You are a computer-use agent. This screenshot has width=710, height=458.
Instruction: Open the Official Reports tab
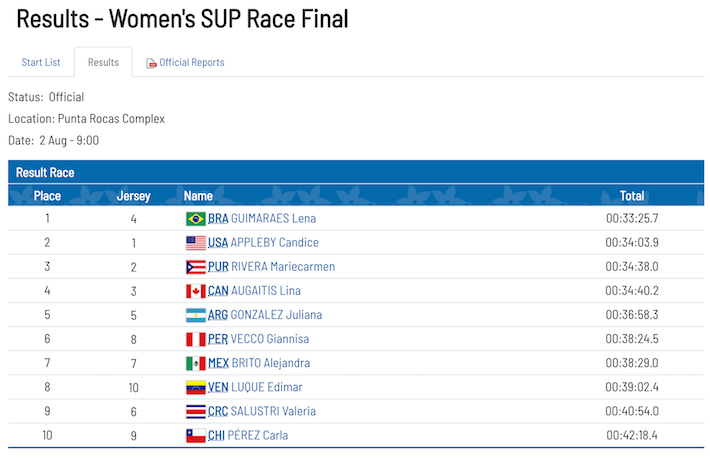tap(191, 62)
